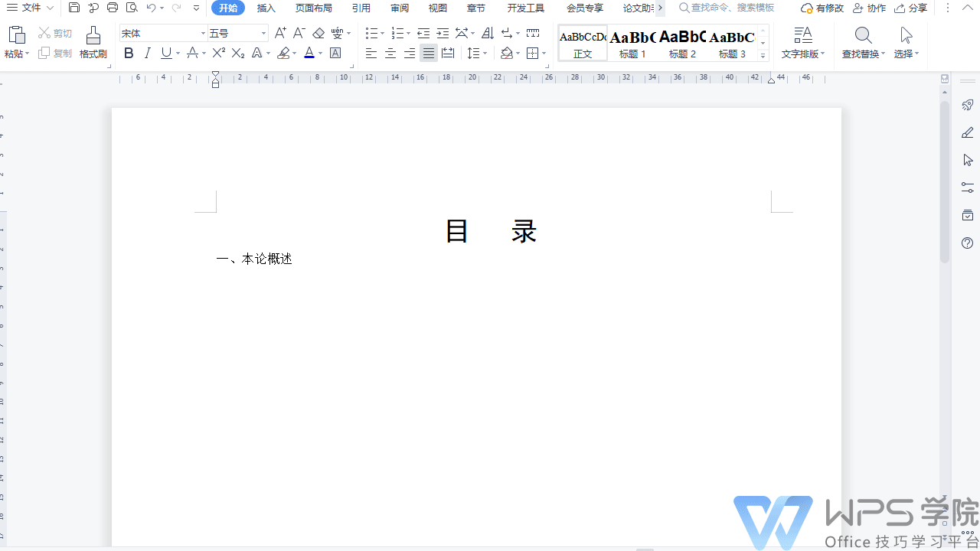This screenshot has width=980, height=551.
Task: Apply the 正文 body style
Action: (x=583, y=43)
